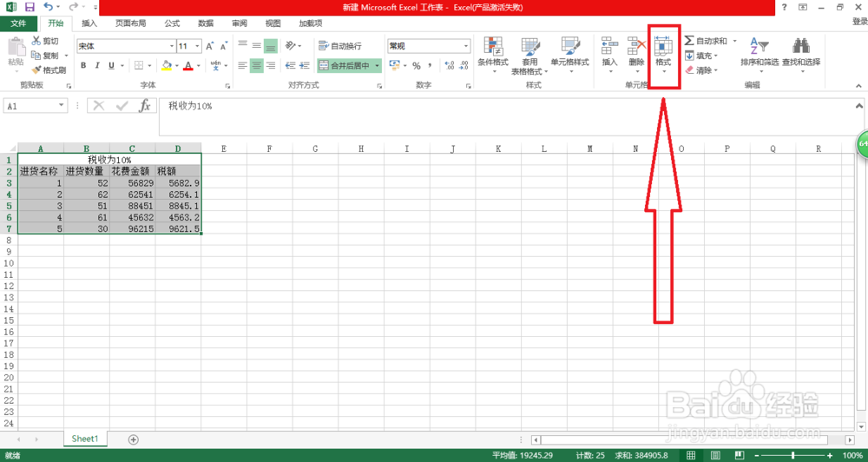Viewport: 868px width, 462px height.
Task: Open the font size dropdown showing 11
Action: tap(198, 47)
